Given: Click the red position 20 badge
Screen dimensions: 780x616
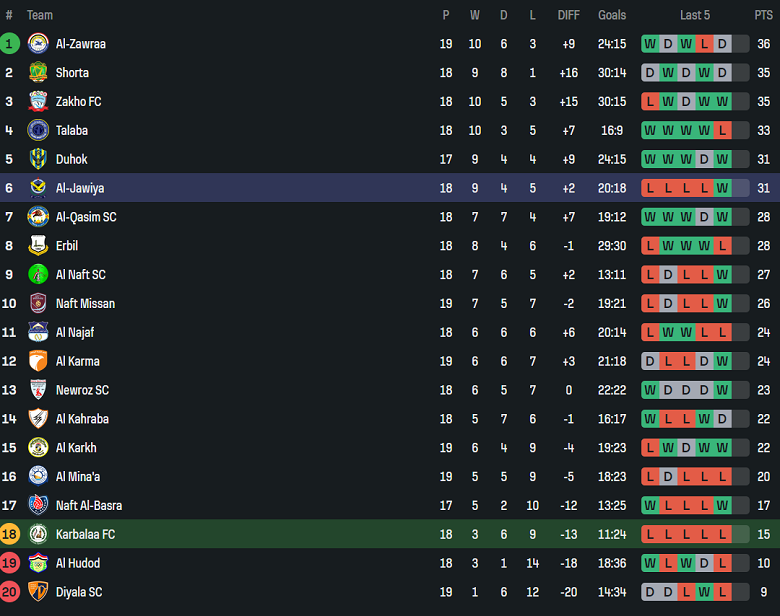Looking at the screenshot, I should 9,592.
